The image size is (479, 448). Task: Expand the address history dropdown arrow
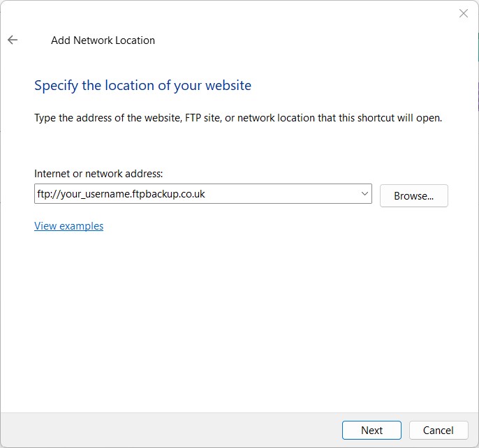(364, 193)
